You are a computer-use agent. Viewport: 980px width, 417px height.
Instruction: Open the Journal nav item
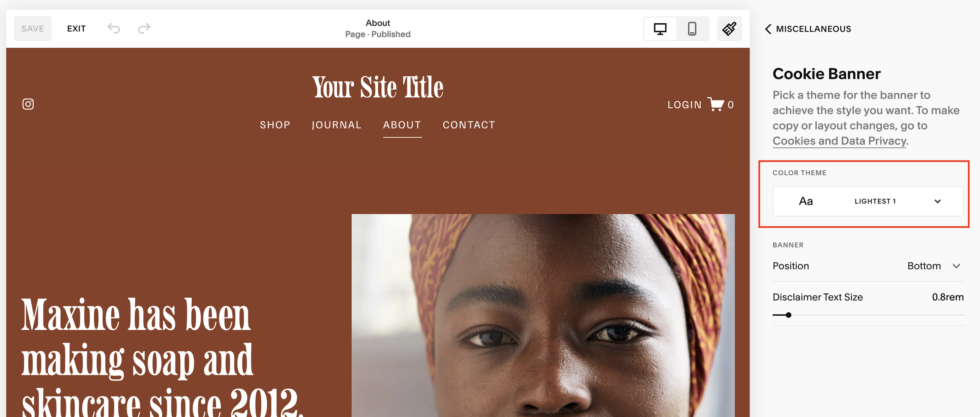[337, 125]
